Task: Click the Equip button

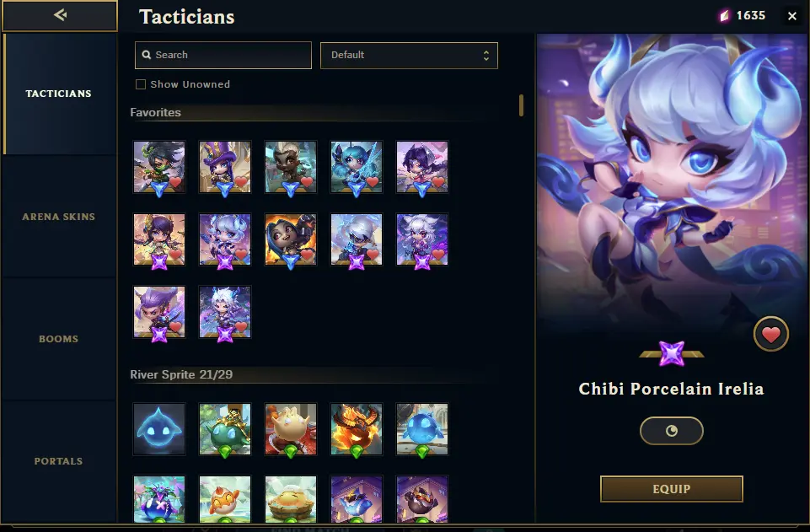Action: click(672, 489)
